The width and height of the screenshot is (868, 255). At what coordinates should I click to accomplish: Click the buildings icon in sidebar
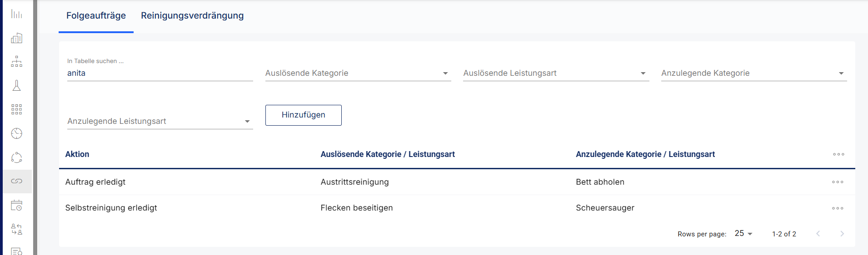(x=17, y=38)
